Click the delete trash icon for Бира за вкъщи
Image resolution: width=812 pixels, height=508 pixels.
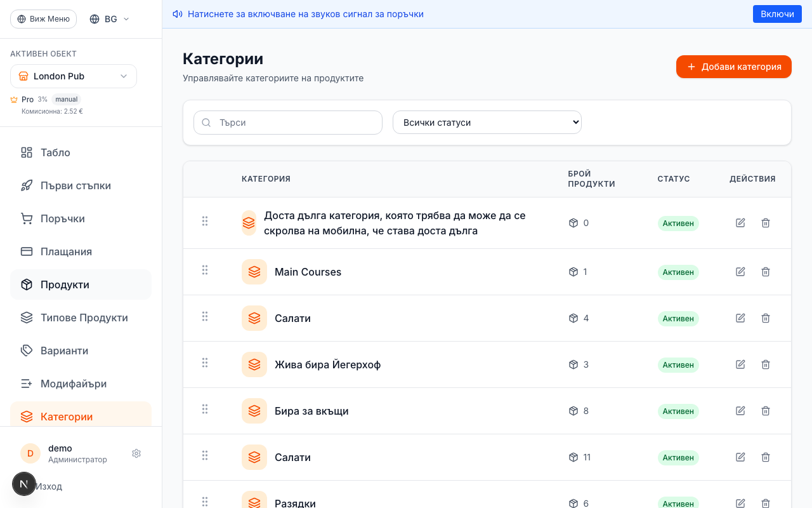pos(766,411)
